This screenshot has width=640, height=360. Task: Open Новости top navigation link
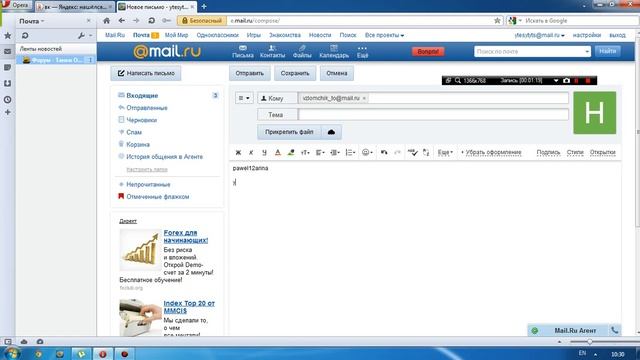(320, 36)
